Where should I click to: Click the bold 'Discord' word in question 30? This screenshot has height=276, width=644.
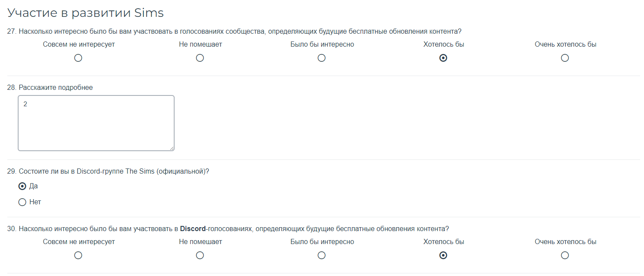point(193,229)
